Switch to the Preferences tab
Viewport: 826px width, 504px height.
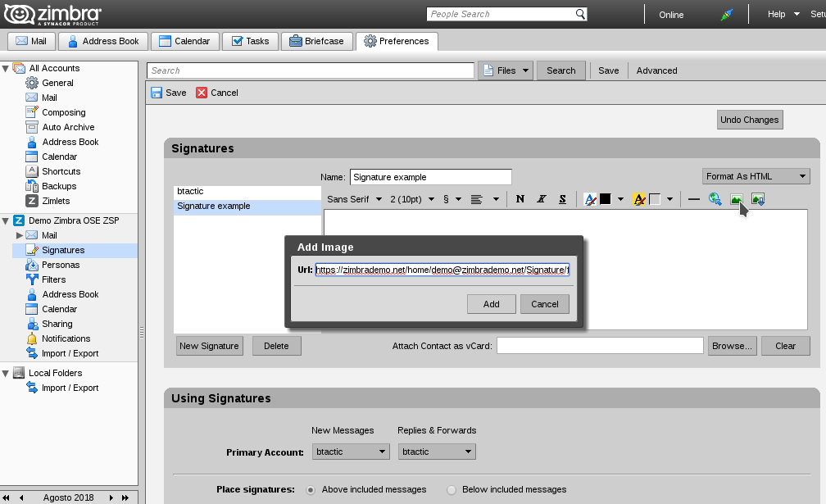pyautogui.click(x=397, y=41)
